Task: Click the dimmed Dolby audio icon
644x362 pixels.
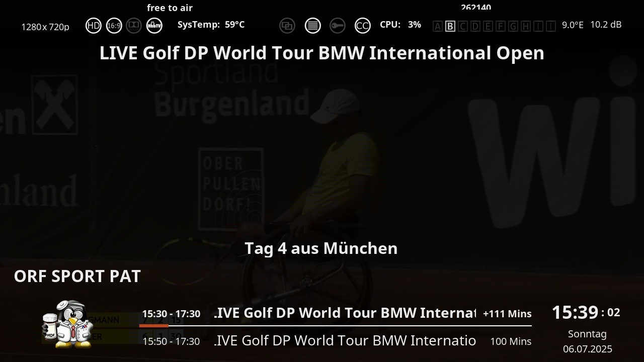Action: tap(134, 26)
